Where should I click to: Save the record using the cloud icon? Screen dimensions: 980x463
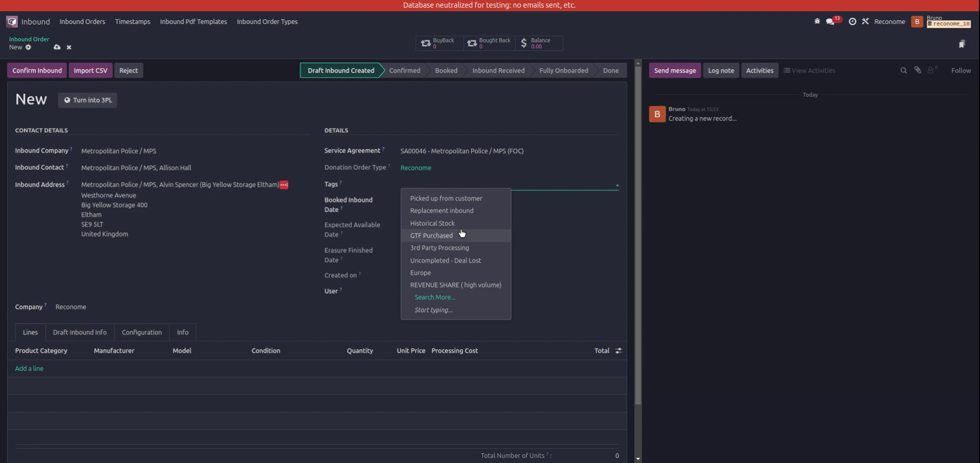pos(57,47)
